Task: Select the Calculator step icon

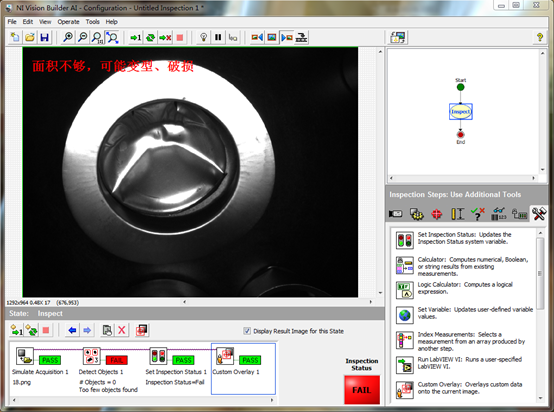Action: click(405, 266)
